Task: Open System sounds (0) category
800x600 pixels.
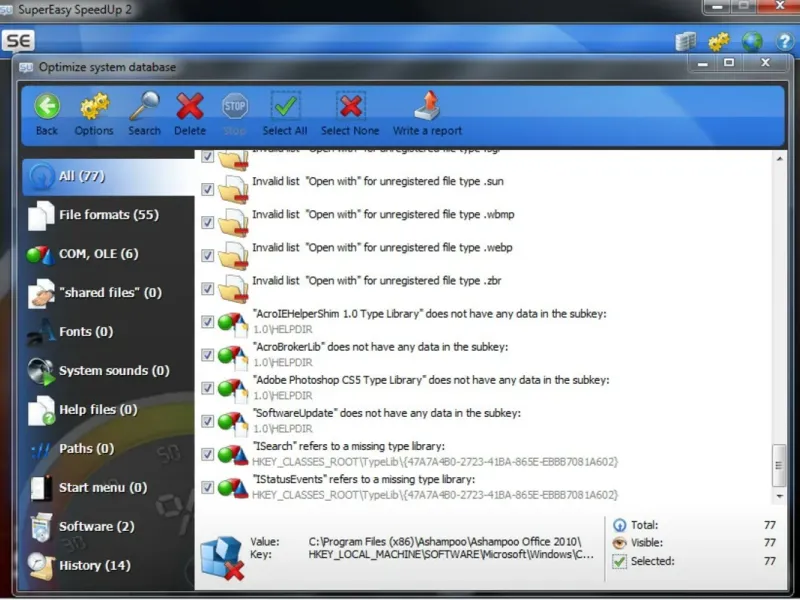Action: [x=108, y=371]
